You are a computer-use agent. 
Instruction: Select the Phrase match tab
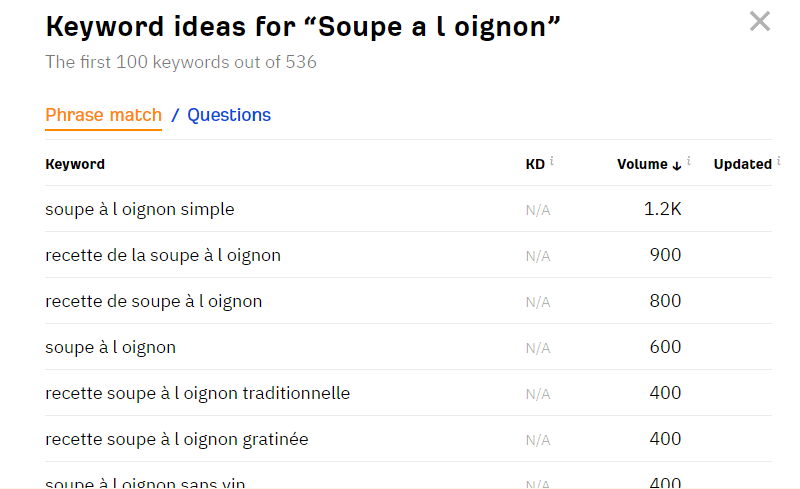pyautogui.click(x=103, y=115)
